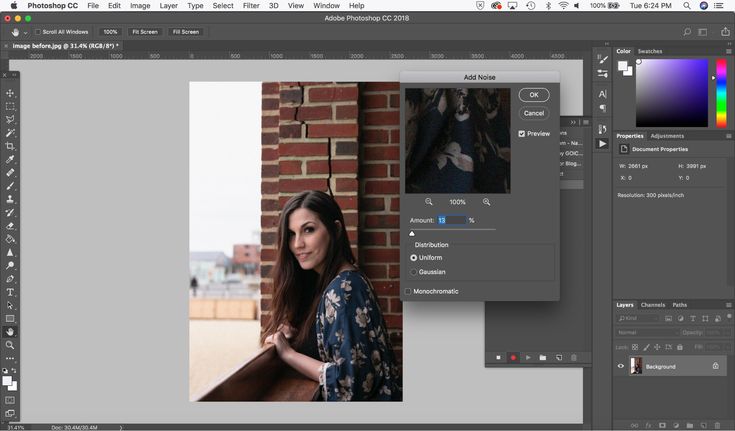Viewport: 735px width, 431px height.
Task: Hide the Background layer with eye icon
Action: [x=621, y=366]
